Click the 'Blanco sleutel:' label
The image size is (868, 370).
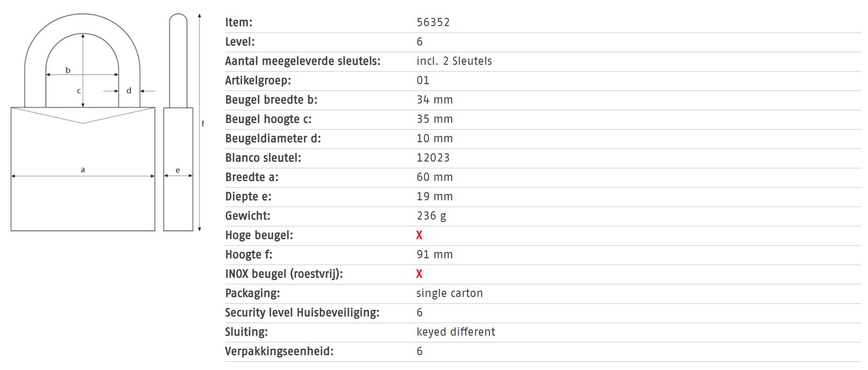click(263, 158)
